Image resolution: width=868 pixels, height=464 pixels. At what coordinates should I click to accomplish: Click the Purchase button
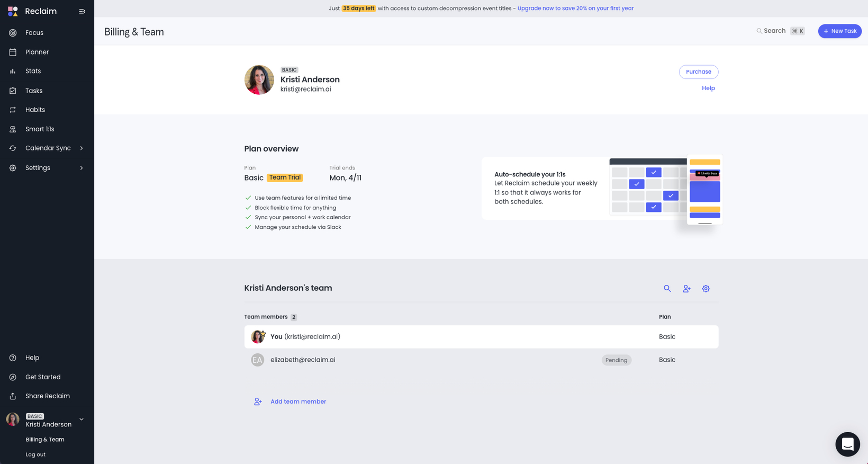[699, 72]
